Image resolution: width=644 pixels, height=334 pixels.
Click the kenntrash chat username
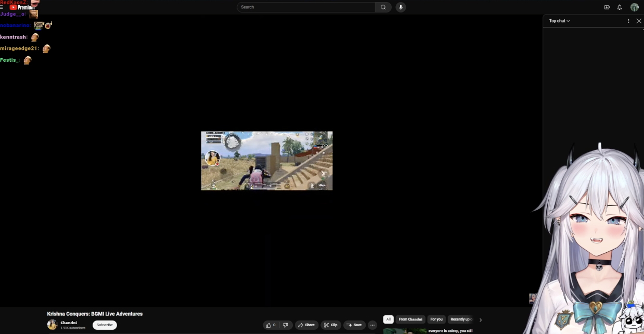point(14,37)
